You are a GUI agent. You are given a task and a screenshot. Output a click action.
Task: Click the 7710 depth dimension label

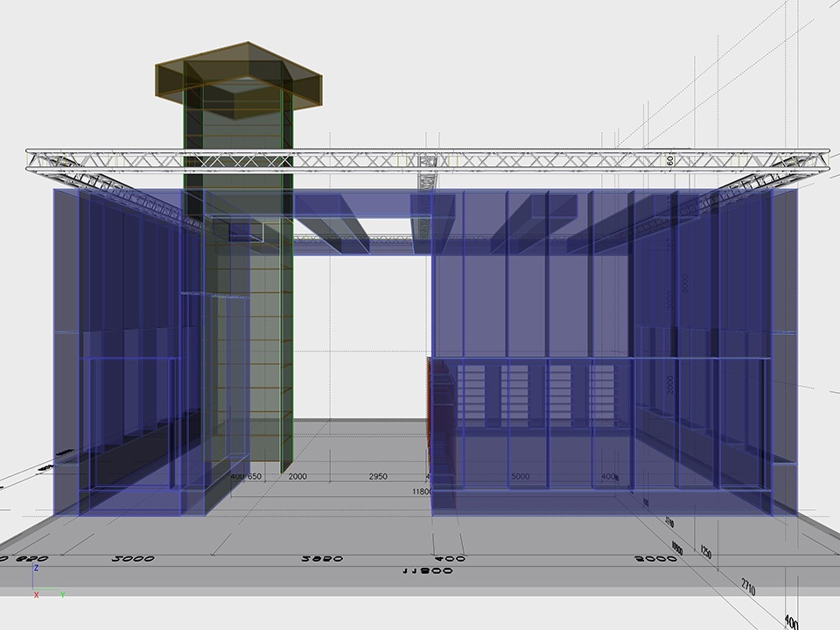coord(747,584)
